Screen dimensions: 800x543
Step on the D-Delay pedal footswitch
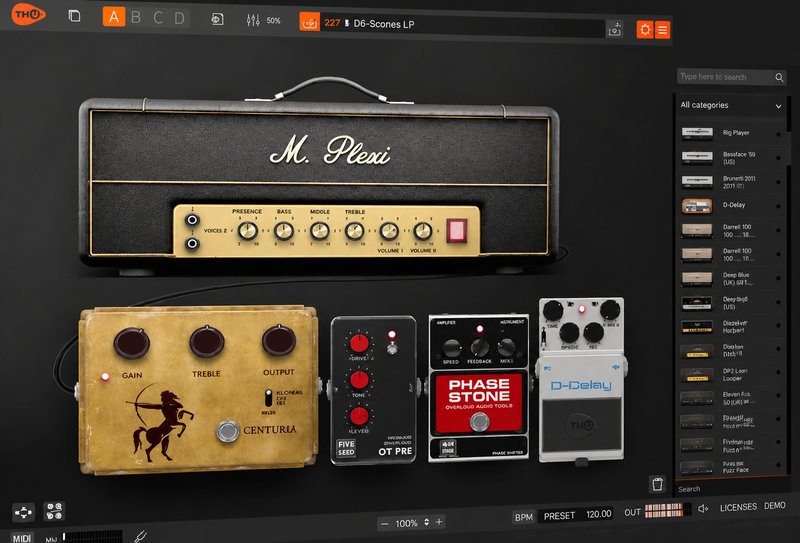pos(581,426)
